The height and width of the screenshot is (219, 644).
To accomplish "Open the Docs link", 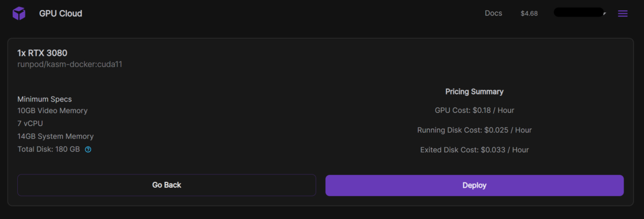I will point(493,13).
